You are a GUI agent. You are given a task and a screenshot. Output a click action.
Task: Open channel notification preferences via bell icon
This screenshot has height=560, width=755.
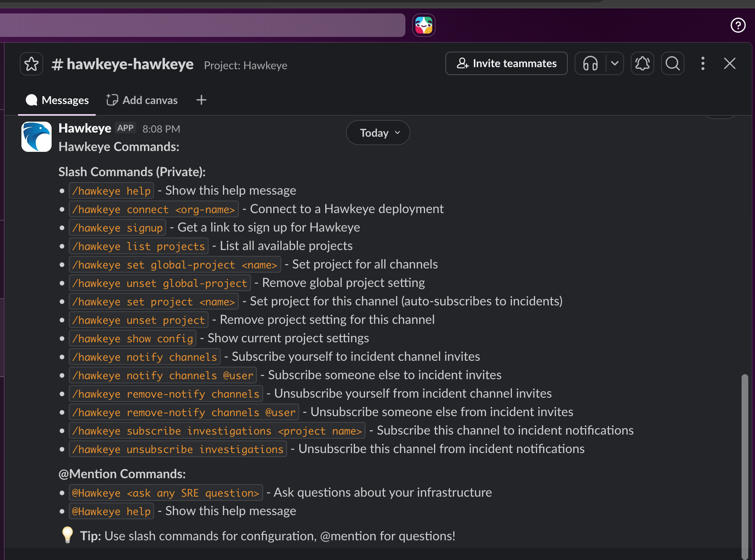[x=642, y=63]
